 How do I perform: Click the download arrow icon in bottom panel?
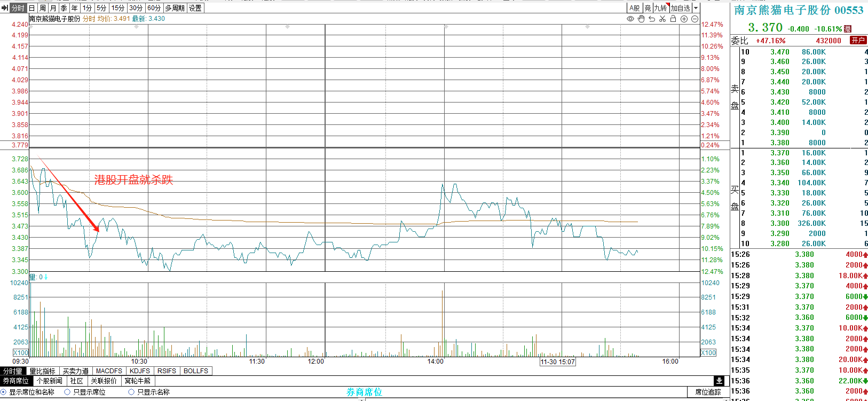[720, 381]
